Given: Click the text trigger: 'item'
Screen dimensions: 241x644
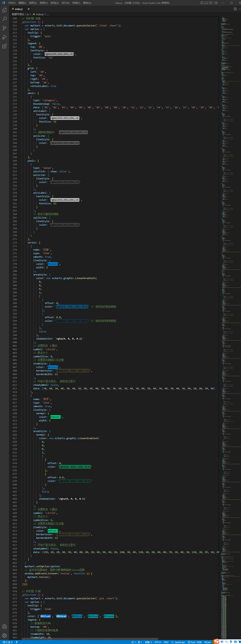Looking at the screenshot, I should coord(41,609).
